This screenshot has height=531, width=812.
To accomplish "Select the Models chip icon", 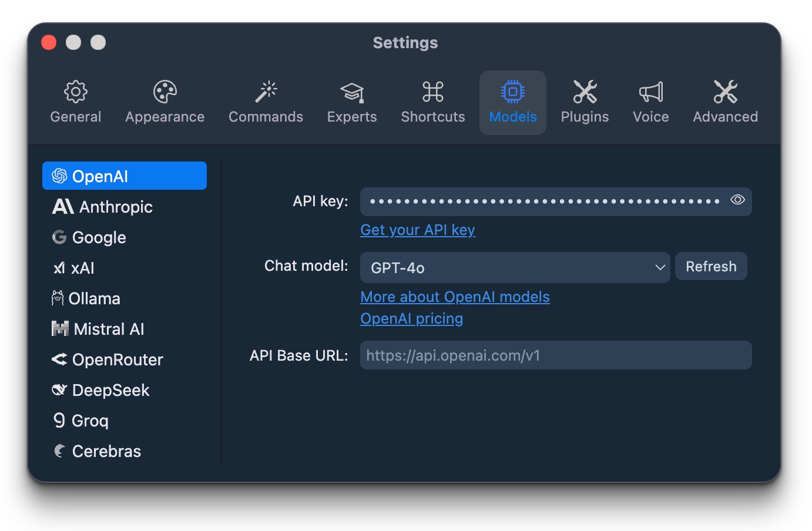I will (x=513, y=92).
